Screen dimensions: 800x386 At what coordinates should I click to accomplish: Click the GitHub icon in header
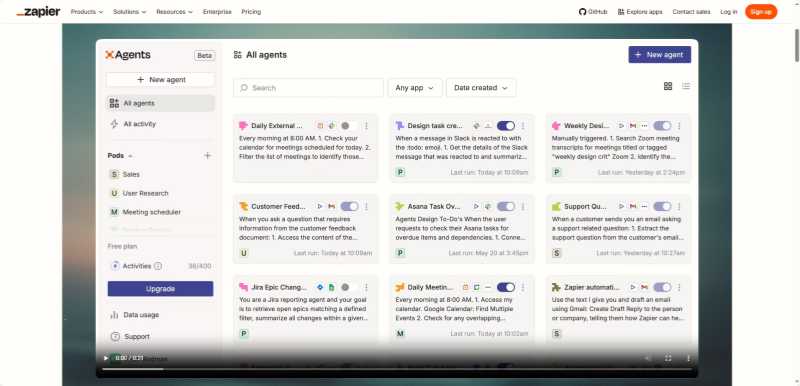[x=582, y=12]
